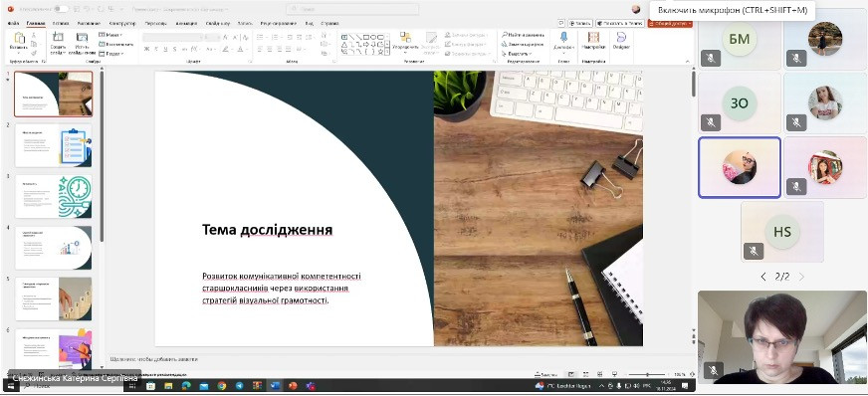
Task: Adjust the zoom slider in status bar
Action: click(648, 374)
